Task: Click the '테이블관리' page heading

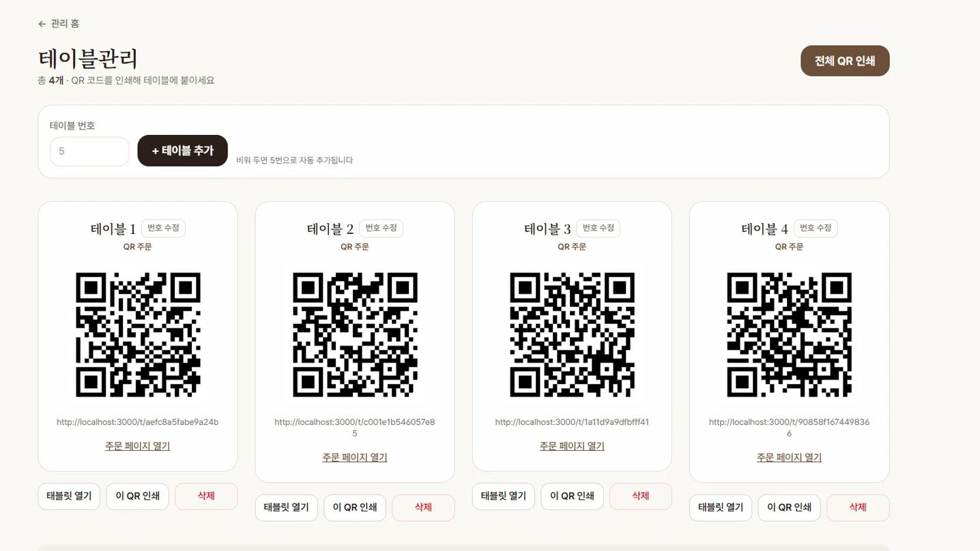Action: click(x=88, y=59)
